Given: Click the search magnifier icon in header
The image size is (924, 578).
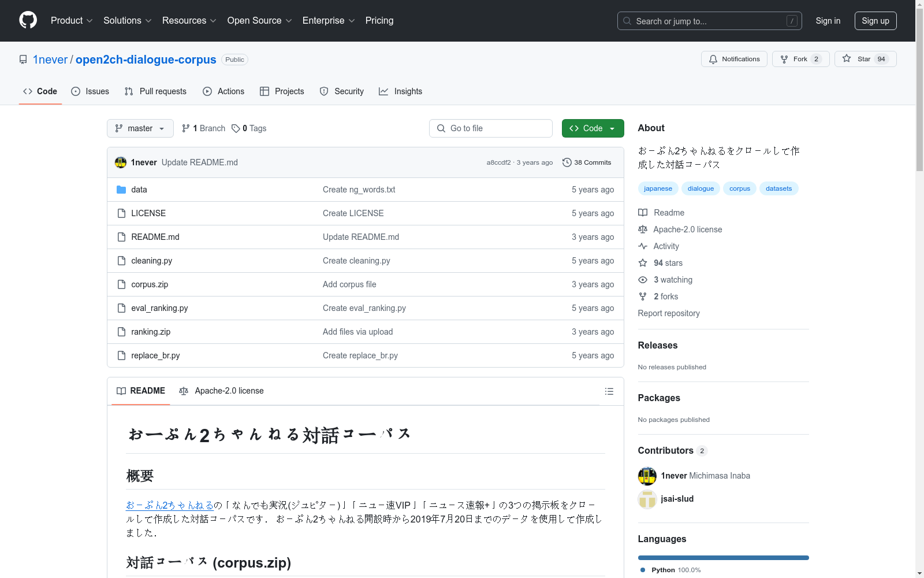Looking at the screenshot, I should pos(627,21).
